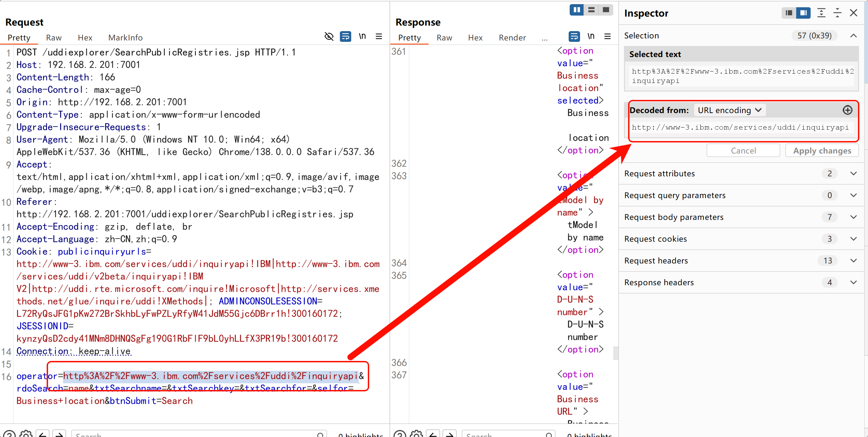
Task: Toggle newline \n display in Request panel
Action: click(362, 36)
